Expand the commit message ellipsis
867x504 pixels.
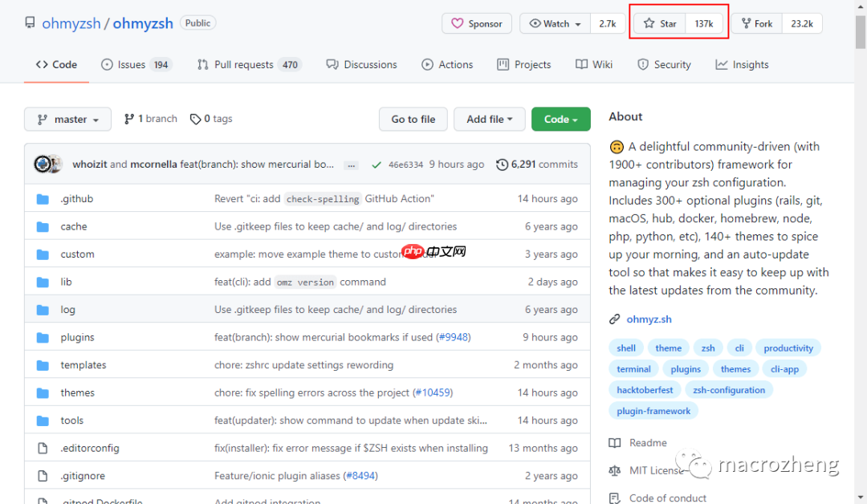[351, 165]
